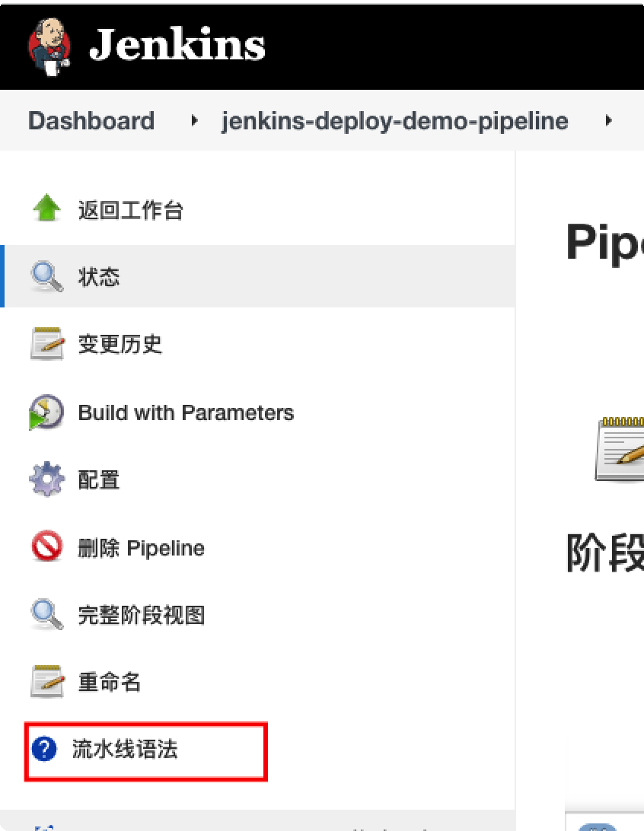
Task: Click the Jenkins butler logo icon
Action: (x=49, y=46)
